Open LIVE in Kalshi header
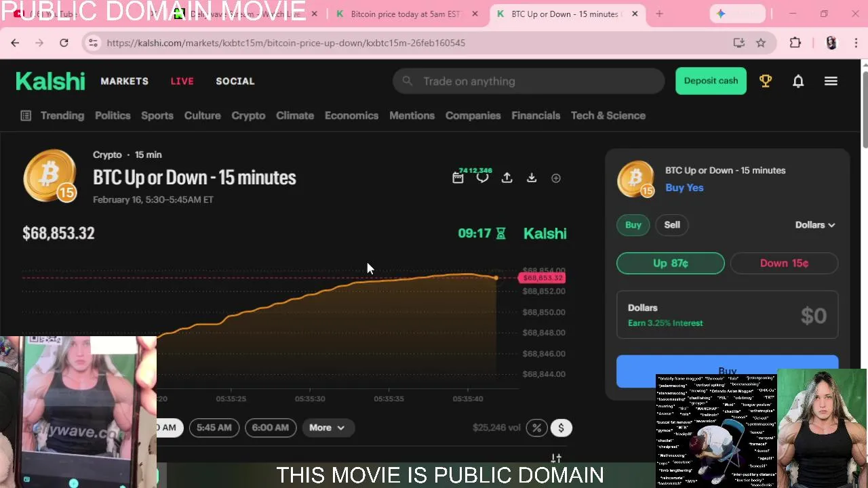This screenshot has height=488, width=868. coord(182,81)
